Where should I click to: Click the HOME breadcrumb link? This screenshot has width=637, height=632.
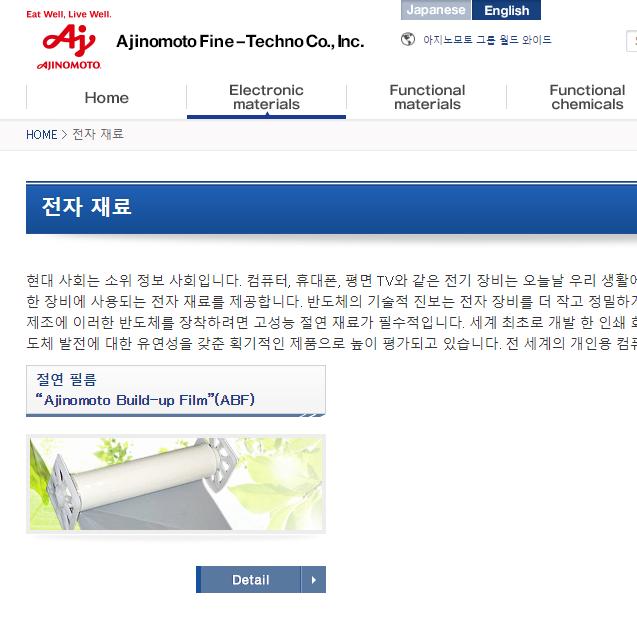pos(41,134)
